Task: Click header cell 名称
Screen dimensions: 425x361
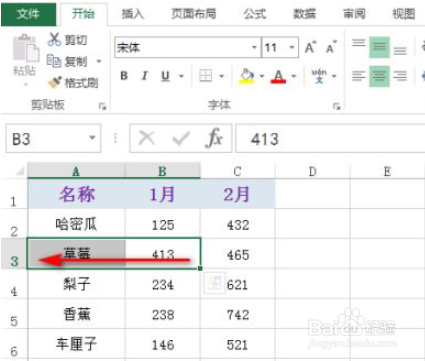Action: click(x=76, y=194)
